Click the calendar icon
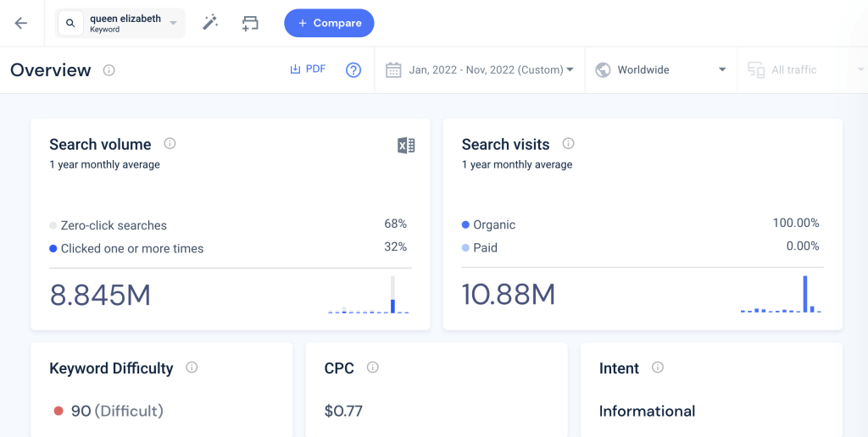This screenshot has height=437, width=868. click(393, 70)
